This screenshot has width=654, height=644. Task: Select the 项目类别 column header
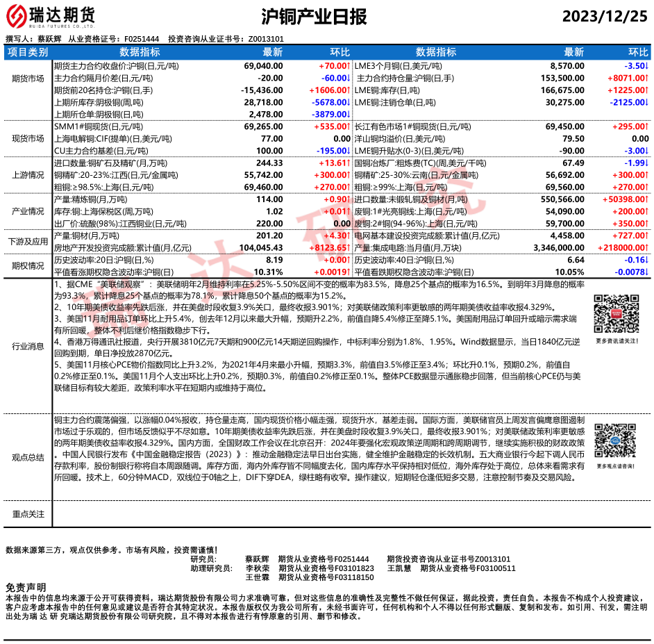28,52
